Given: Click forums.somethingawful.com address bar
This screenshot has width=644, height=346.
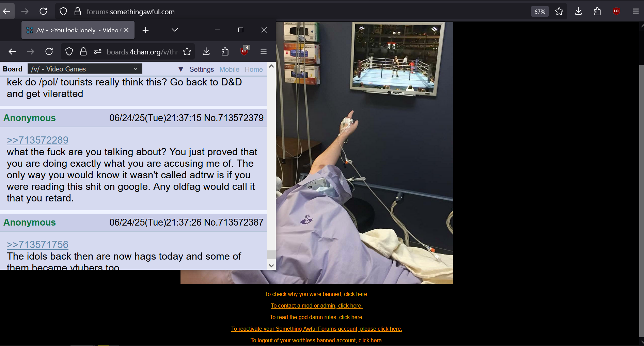Looking at the screenshot, I should [293, 12].
